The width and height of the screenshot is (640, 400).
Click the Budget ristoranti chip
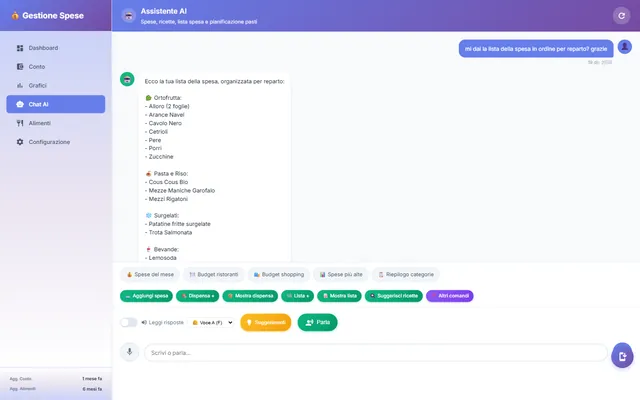214,275
